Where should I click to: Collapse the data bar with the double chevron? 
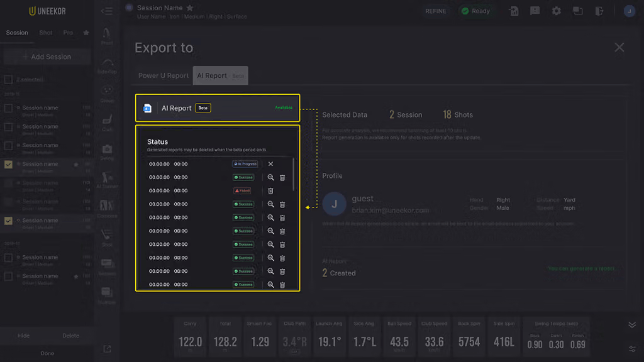click(632, 325)
